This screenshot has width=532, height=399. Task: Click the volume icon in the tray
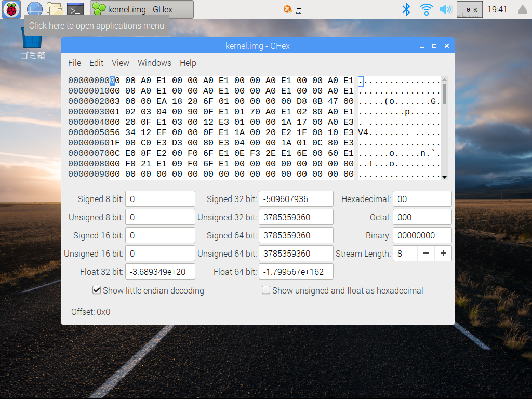[445, 9]
